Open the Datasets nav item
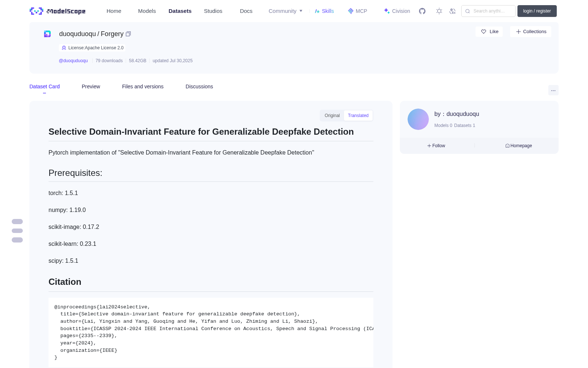Screen dimensions: 588x368 pos(180,11)
